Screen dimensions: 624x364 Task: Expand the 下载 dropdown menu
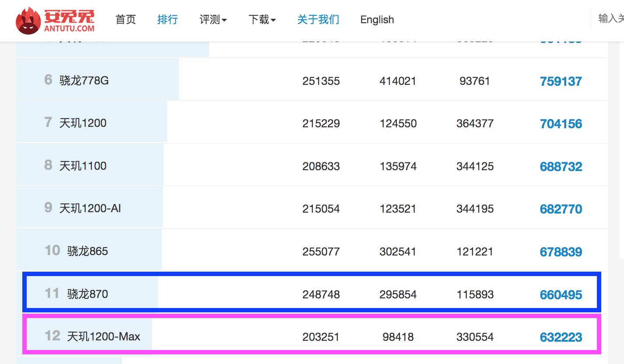[x=262, y=20]
